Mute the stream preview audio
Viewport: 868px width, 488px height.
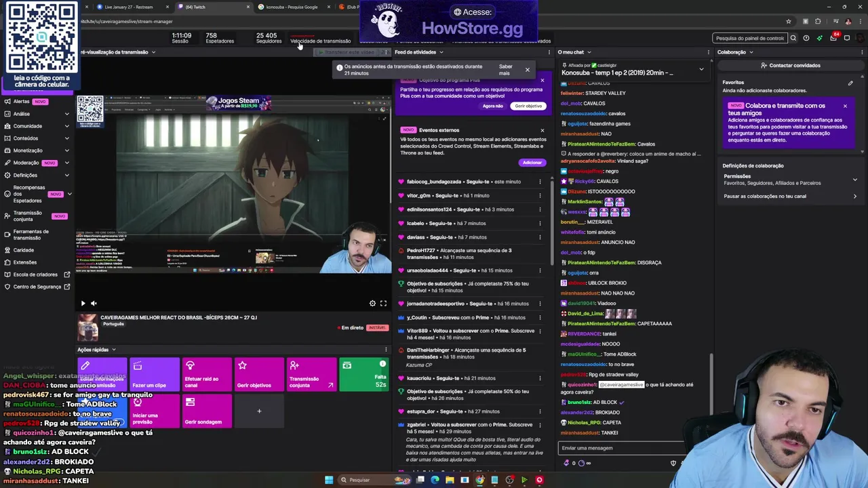coord(94,304)
